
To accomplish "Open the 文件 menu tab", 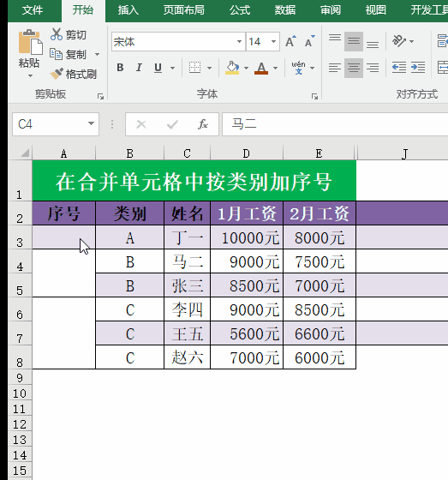I will click(x=33, y=10).
